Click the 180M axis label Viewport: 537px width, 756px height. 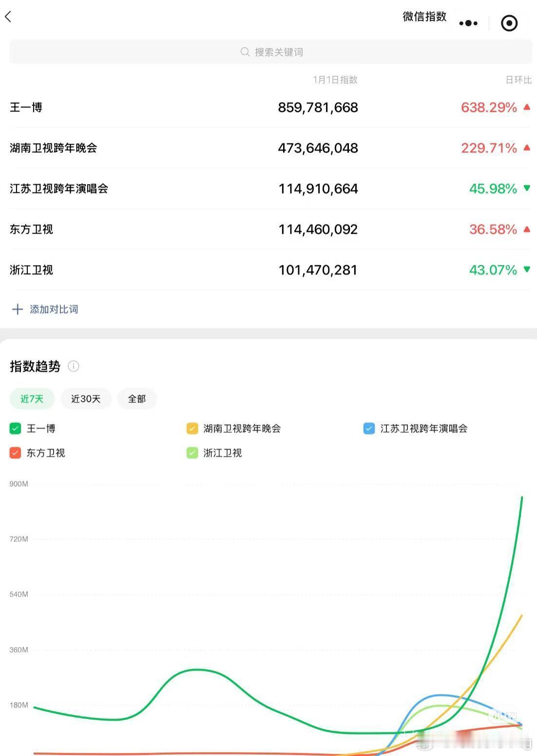click(19, 705)
